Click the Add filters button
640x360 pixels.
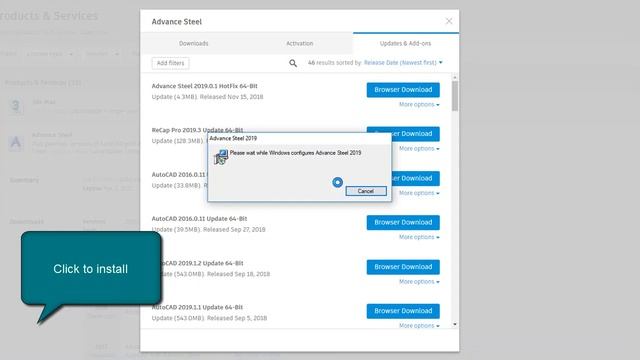[171, 63]
